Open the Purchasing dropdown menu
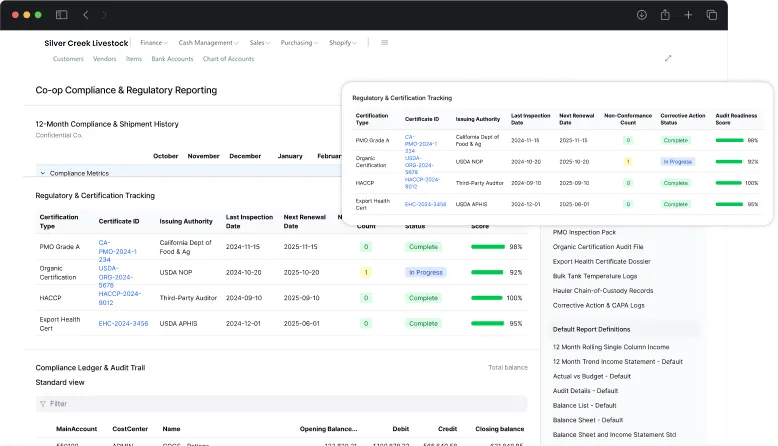 (299, 43)
